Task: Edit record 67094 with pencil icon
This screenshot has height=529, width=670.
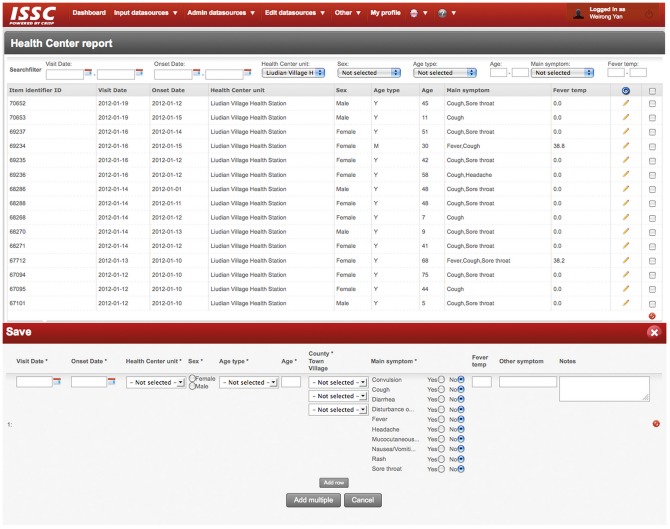Action: coord(626,274)
